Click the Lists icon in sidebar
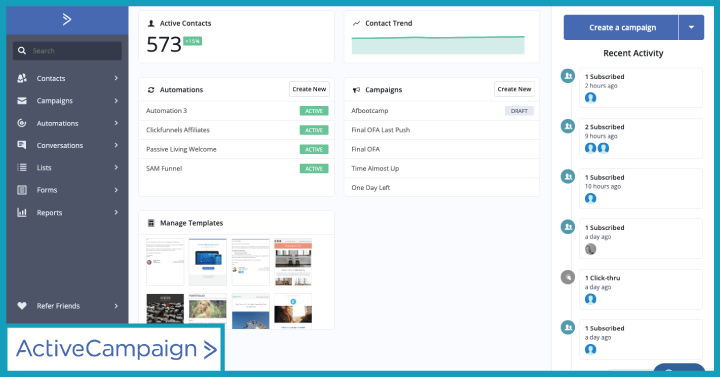The image size is (720, 377). coord(22,167)
